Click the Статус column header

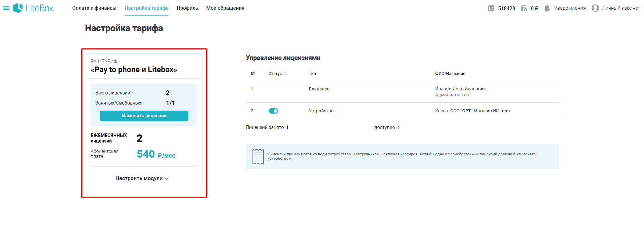click(x=275, y=74)
